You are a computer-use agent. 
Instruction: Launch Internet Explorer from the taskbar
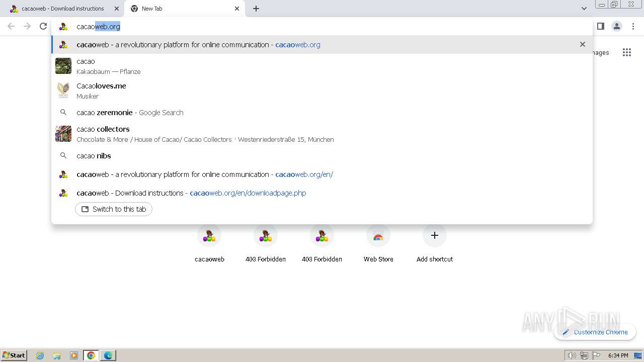[40, 355]
